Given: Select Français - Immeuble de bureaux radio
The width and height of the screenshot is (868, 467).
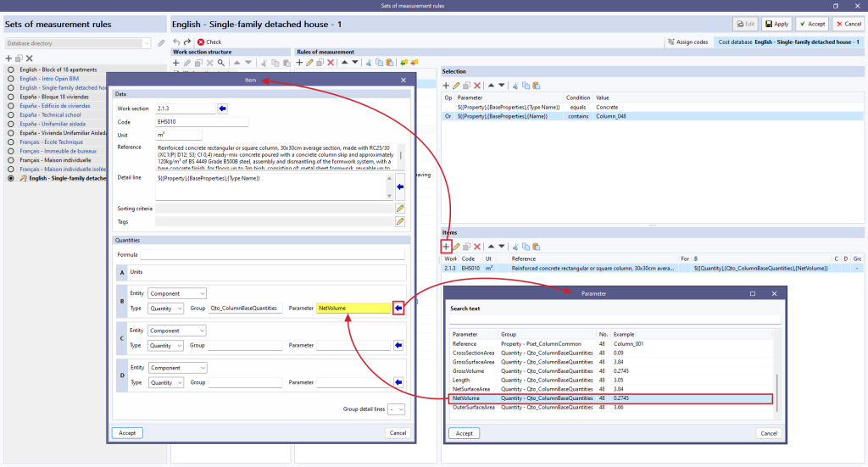Looking at the screenshot, I should point(10,151).
